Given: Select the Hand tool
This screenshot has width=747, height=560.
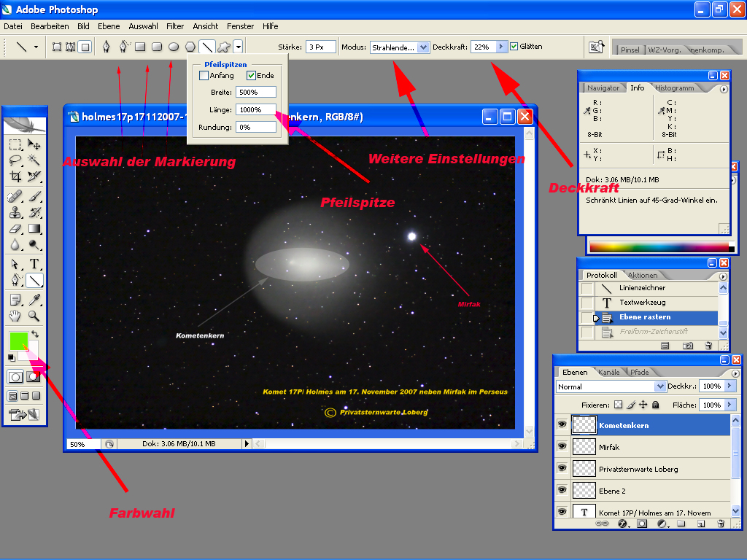Looking at the screenshot, I should [15, 316].
